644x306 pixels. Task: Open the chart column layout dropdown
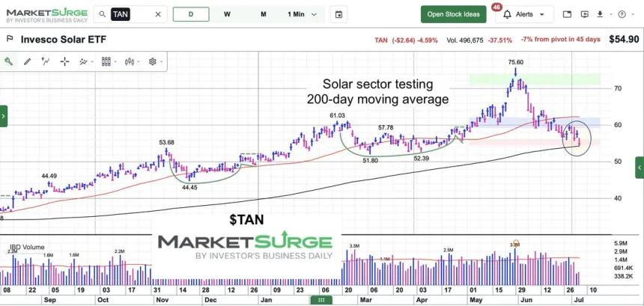[109, 61]
